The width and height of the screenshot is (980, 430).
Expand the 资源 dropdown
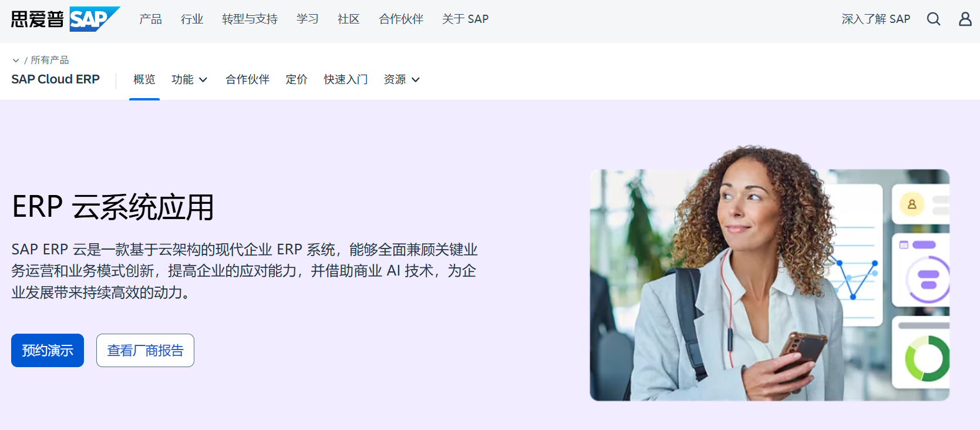pyautogui.click(x=402, y=79)
